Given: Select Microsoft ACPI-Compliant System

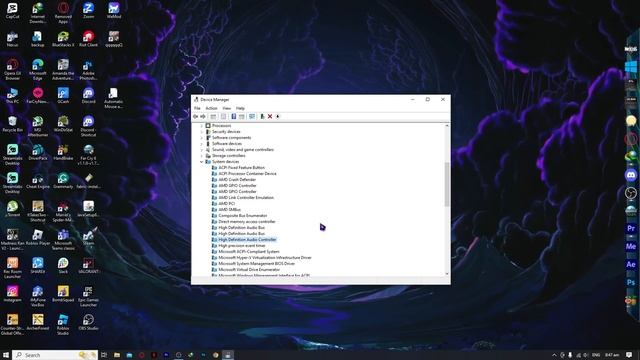Looking at the screenshot, I should tap(249, 252).
